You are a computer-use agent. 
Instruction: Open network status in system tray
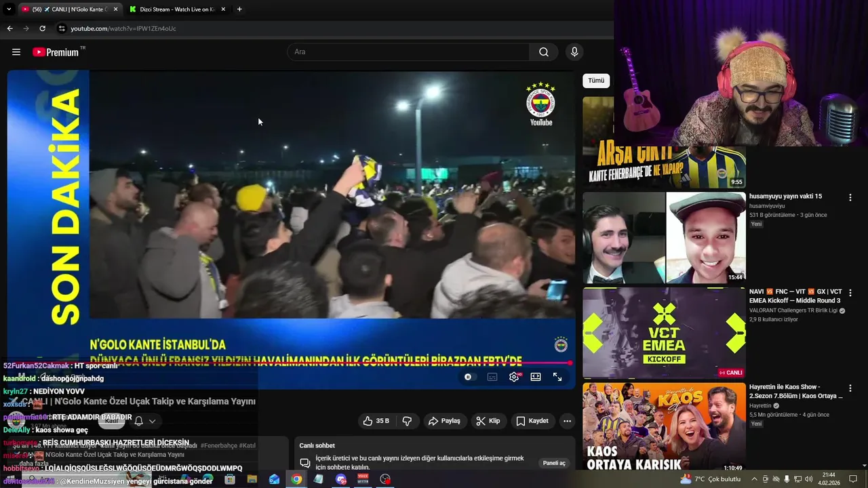797,479
